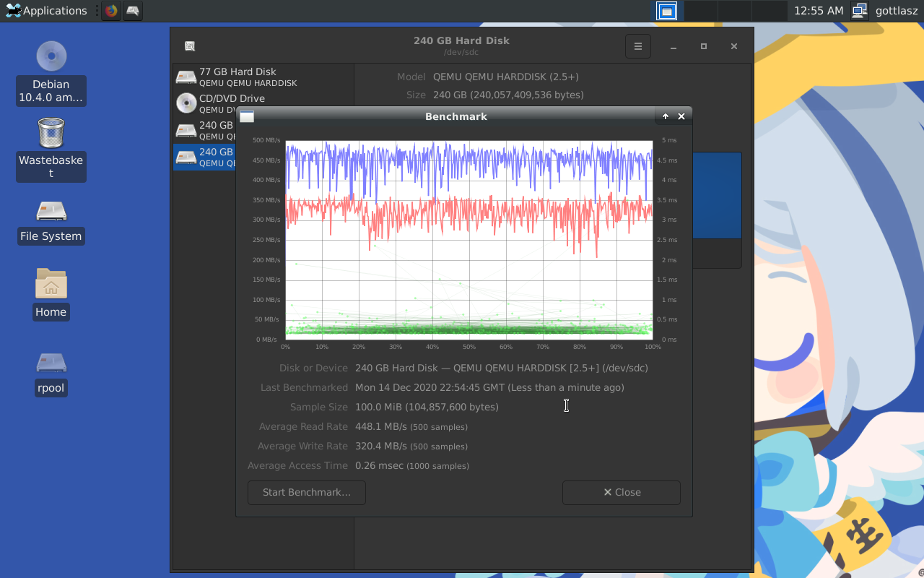This screenshot has width=924, height=578.
Task: Select the File System desktop icon
Action: pos(51,222)
